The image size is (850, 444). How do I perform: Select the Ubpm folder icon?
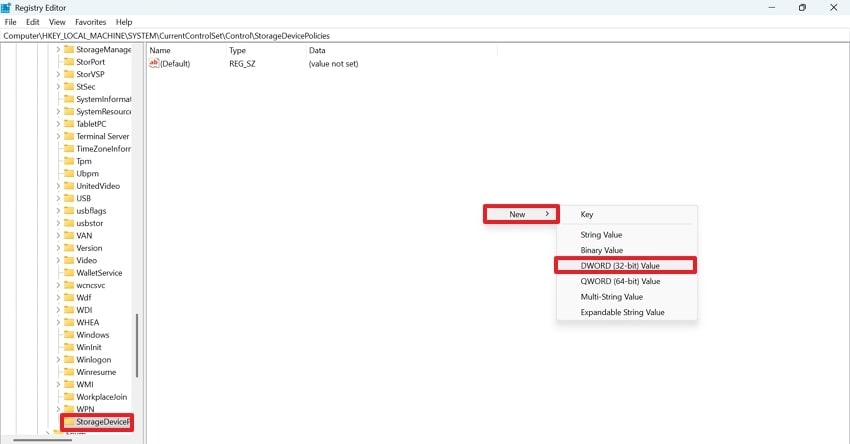(69, 173)
